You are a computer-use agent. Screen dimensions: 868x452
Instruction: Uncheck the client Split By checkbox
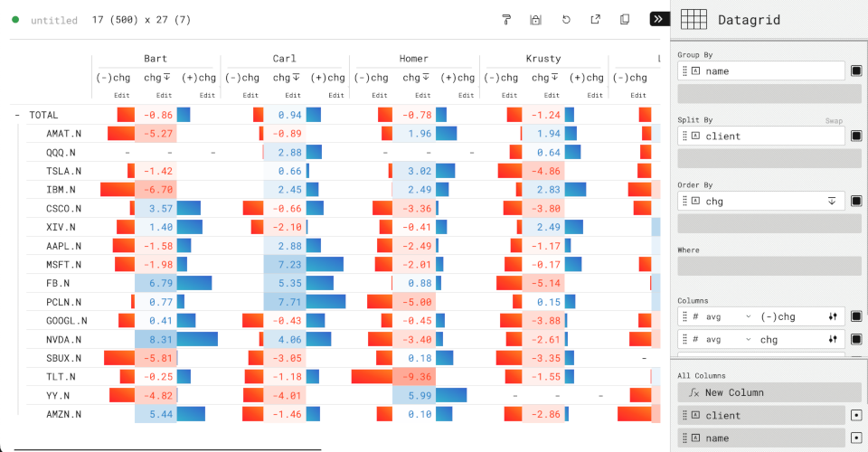click(x=856, y=136)
